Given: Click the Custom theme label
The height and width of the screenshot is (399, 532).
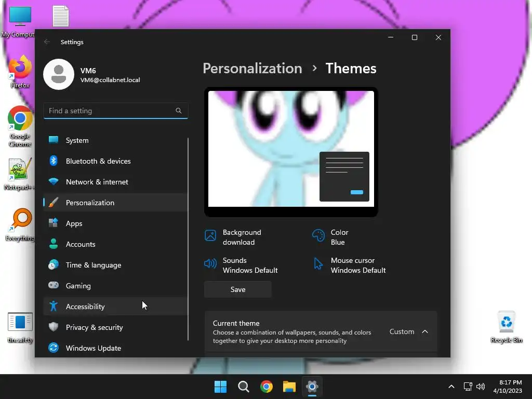Looking at the screenshot, I should point(402,331).
